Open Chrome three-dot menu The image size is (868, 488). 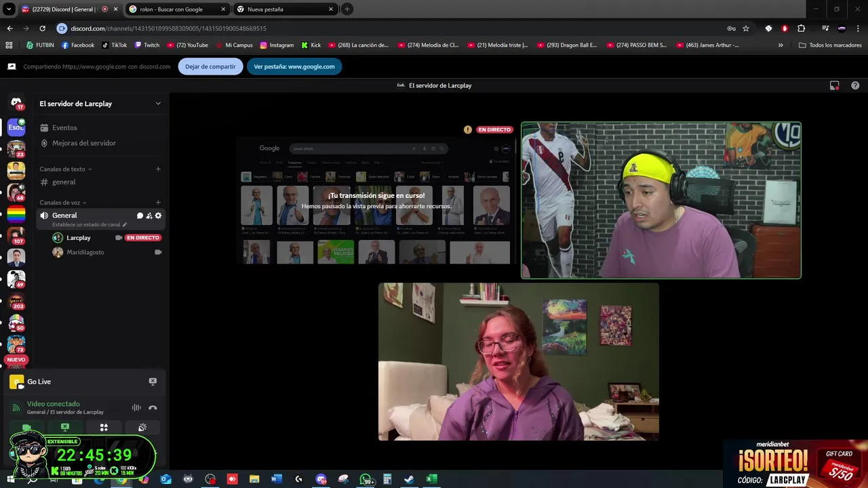tap(858, 28)
